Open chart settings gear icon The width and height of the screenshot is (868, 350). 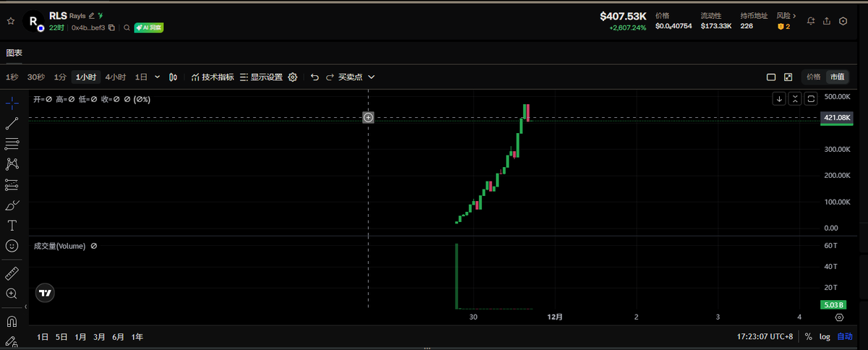(x=293, y=77)
